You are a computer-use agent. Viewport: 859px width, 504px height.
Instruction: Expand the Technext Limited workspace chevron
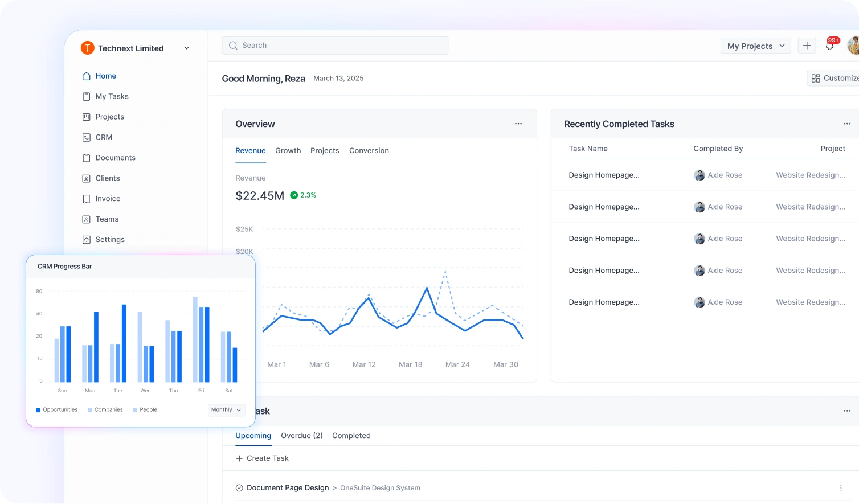[187, 48]
